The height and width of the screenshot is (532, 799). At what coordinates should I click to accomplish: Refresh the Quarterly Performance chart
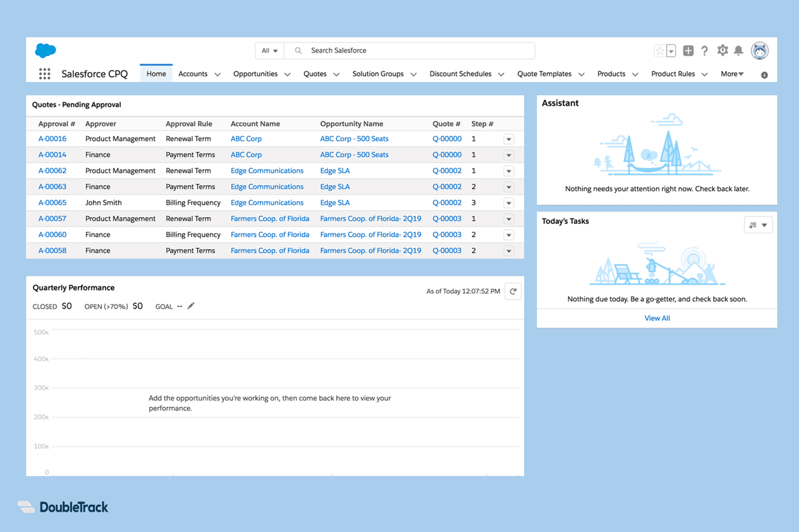coord(513,291)
